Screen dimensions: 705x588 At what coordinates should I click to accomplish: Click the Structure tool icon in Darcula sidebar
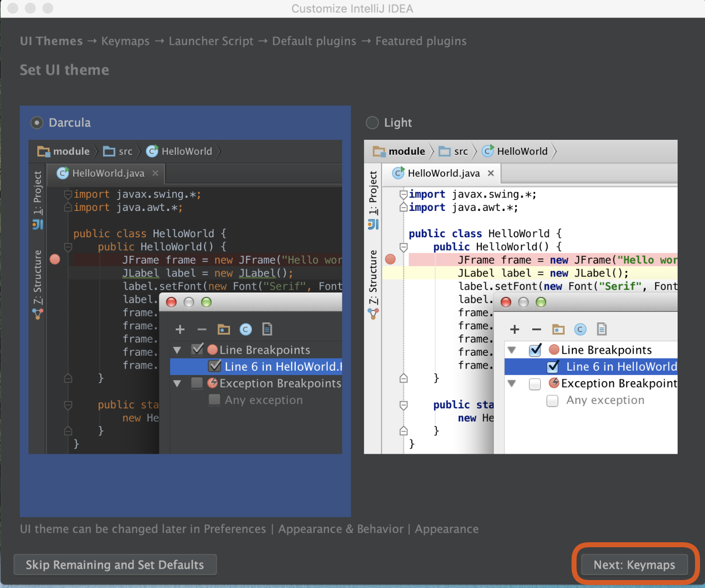click(x=38, y=314)
